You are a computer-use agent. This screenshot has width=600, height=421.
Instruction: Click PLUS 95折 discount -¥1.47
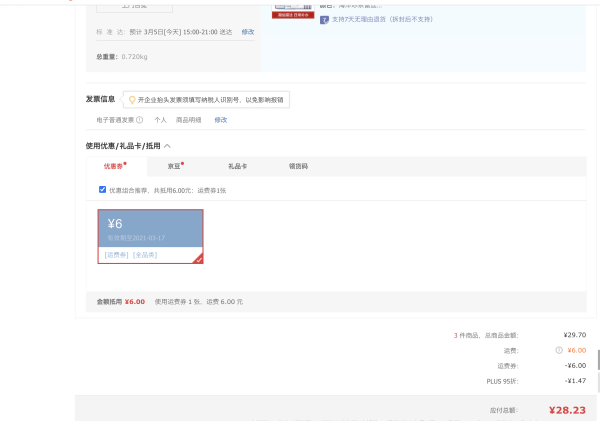[x=576, y=381]
